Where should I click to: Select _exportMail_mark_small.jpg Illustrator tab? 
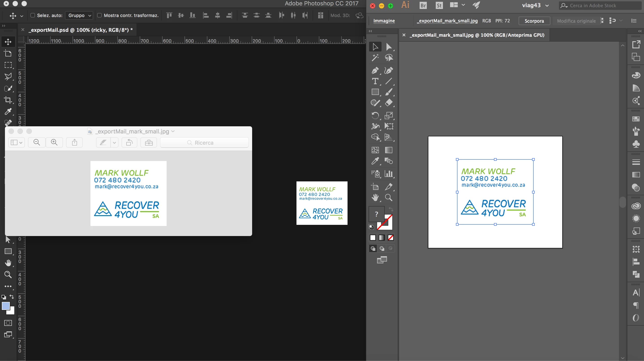(x=477, y=35)
